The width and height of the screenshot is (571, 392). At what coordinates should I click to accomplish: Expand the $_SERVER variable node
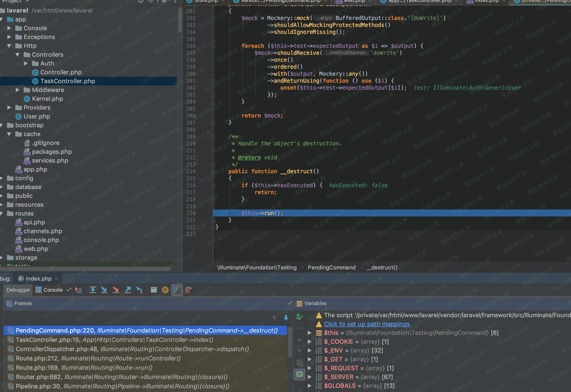310,377
